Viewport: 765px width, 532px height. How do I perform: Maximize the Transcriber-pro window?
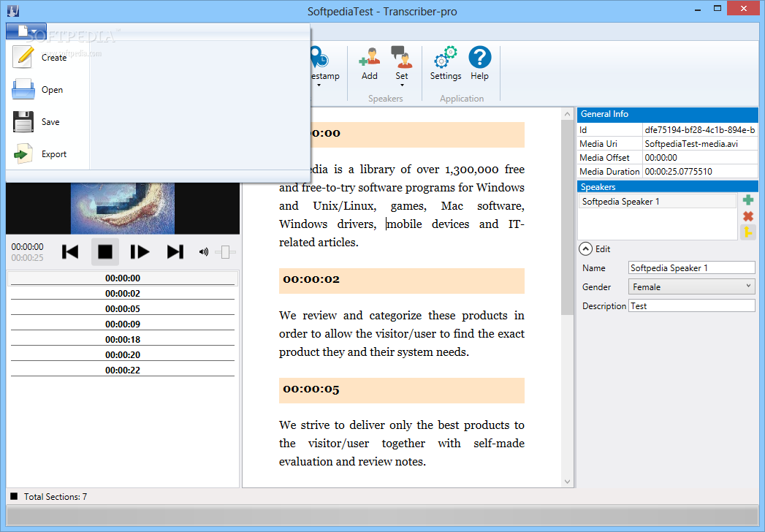[x=718, y=9]
